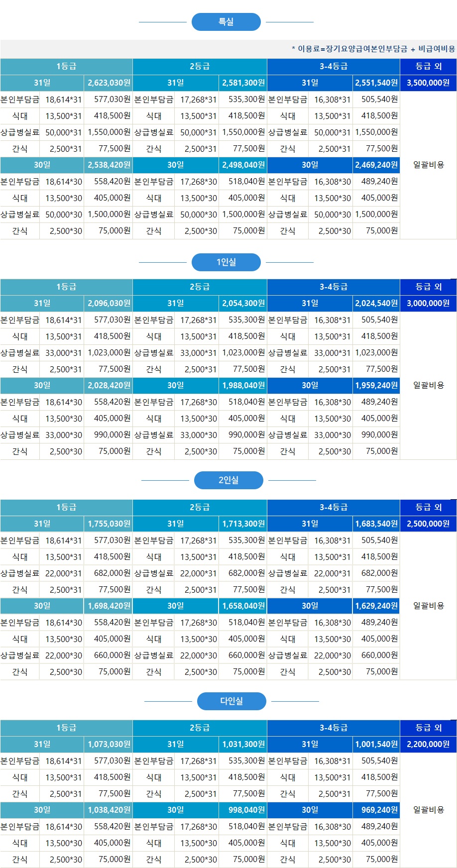Click the 1,755,030원 total in 2인실 table
The height and width of the screenshot is (868, 457).
[x=109, y=524]
